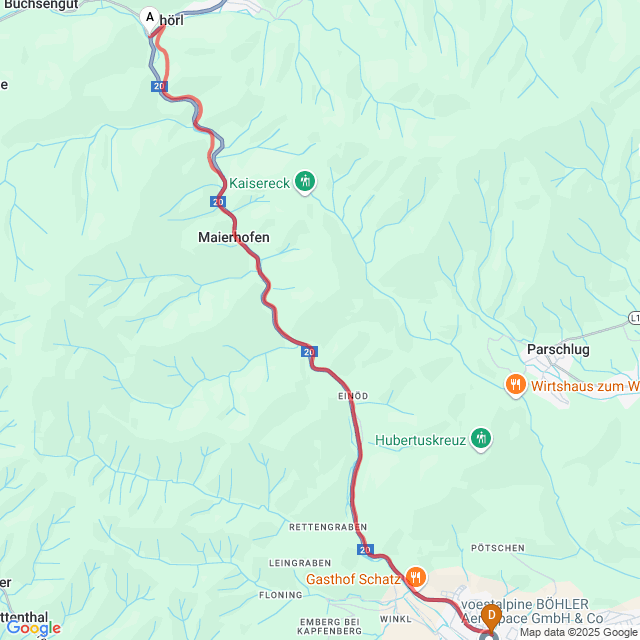The width and height of the screenshot is (640, 640).
Task: Click the voestalpine BÖHLER Aerospace label
Action: coord(531,611)
